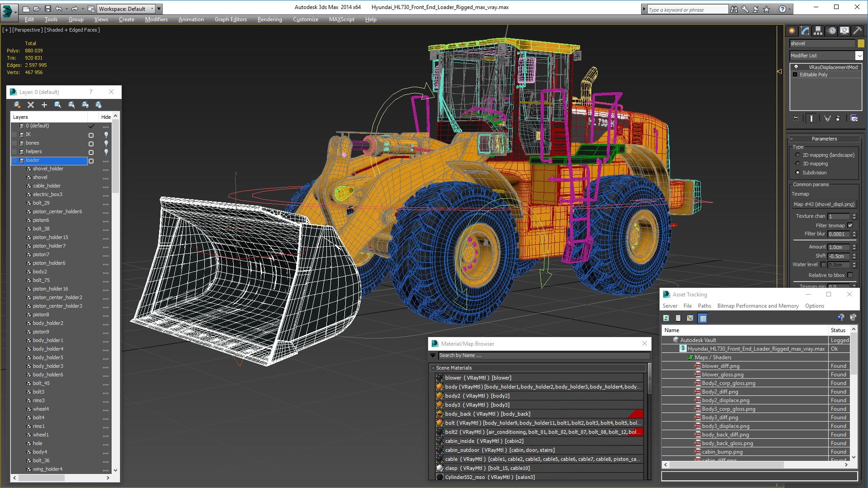Open the Motion command panel tab
Screen dimensions: 868x488
[x=832, y=31]
